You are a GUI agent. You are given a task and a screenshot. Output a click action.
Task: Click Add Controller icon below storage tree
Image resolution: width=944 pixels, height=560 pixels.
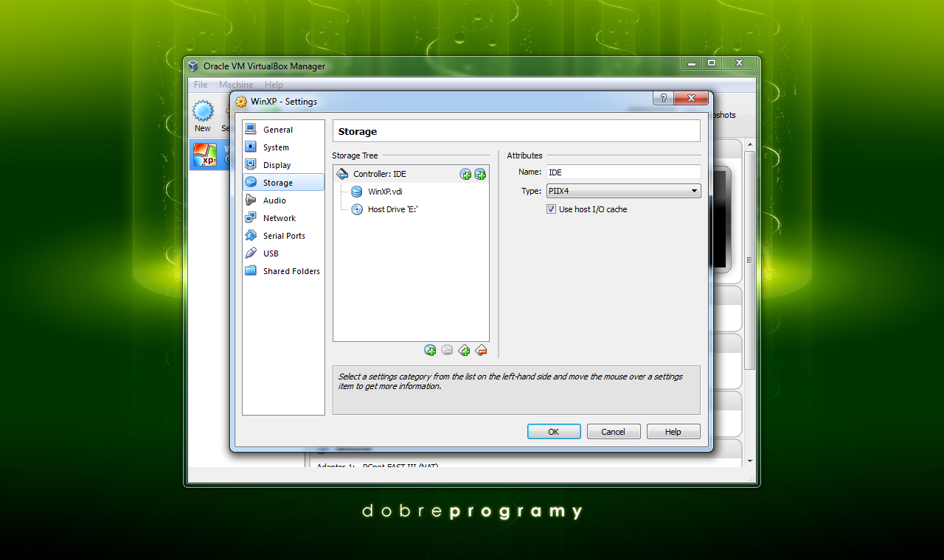[465, 350]
